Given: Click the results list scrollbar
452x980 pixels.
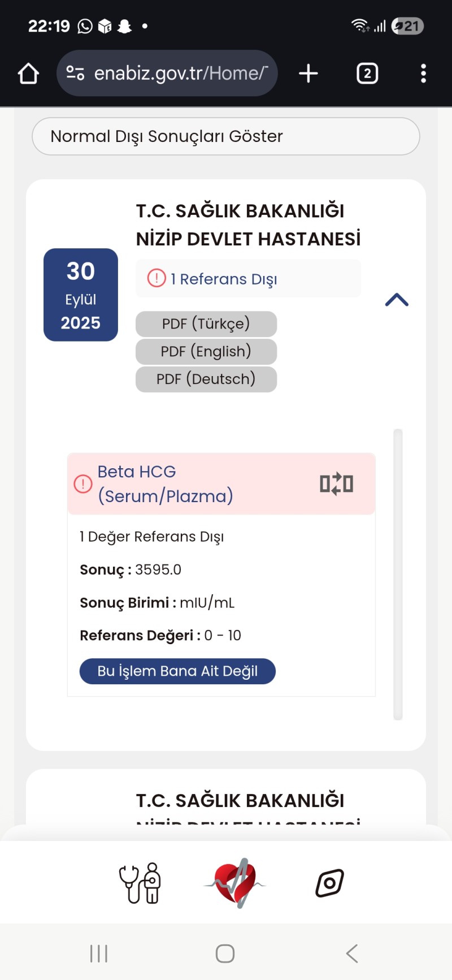Looking at the screenshot, I should tap(398, 574).
